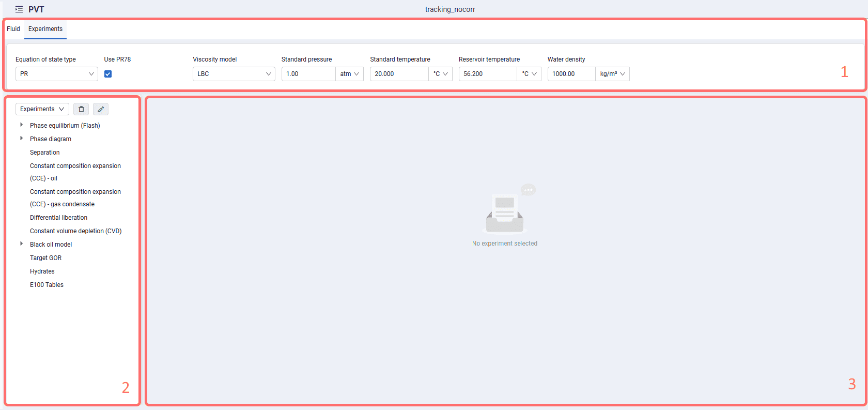Switch to the Fluid tab
The image size is (868, 410).
click(13, 29)
